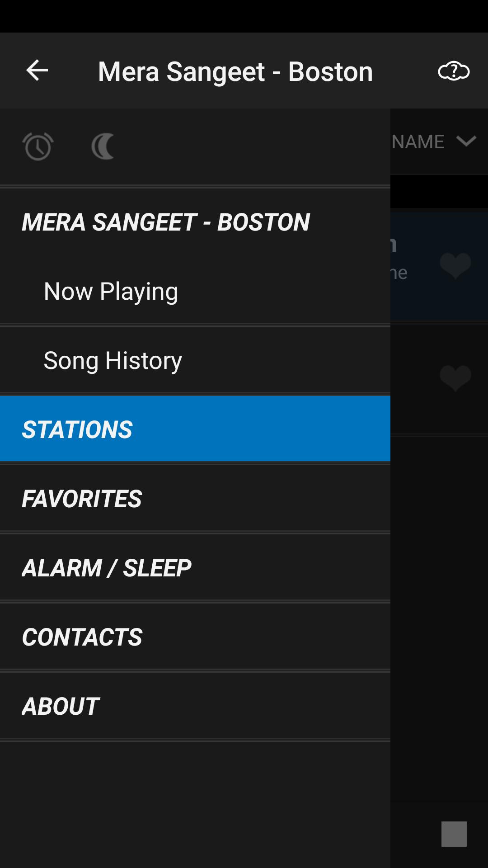Open the cloud help icon
The height and width of the screenshot is (868, 488).
point(454,71)
